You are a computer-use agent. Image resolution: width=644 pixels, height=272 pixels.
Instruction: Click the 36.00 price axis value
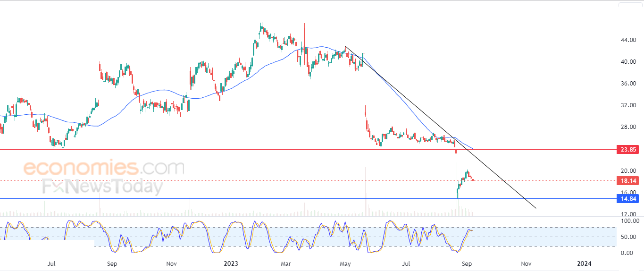click(629, 84)
